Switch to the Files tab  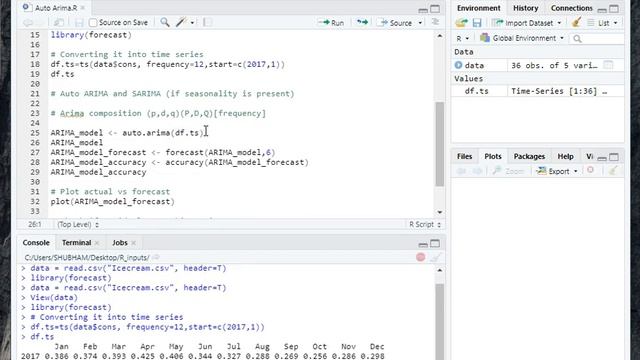pyautogui.click(x=464, y=156)
